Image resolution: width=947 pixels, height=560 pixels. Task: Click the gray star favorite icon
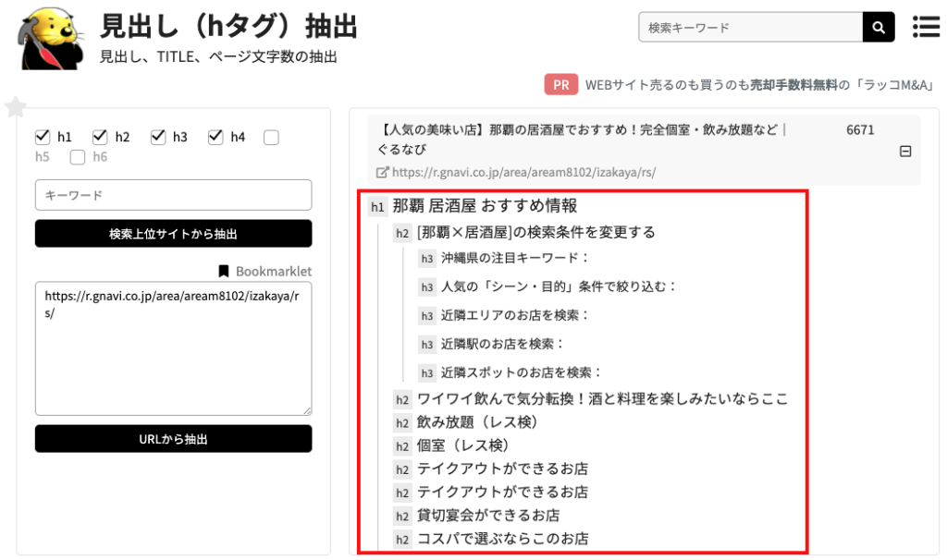[15, 107]
